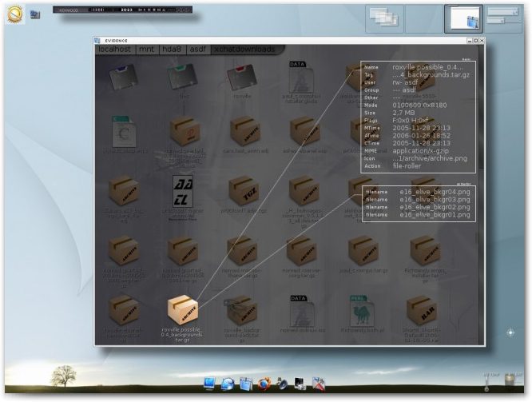Switch to the localhost path tab
Image resolution: width=532 pixels, height=402 pixels.
coord(114,50)
